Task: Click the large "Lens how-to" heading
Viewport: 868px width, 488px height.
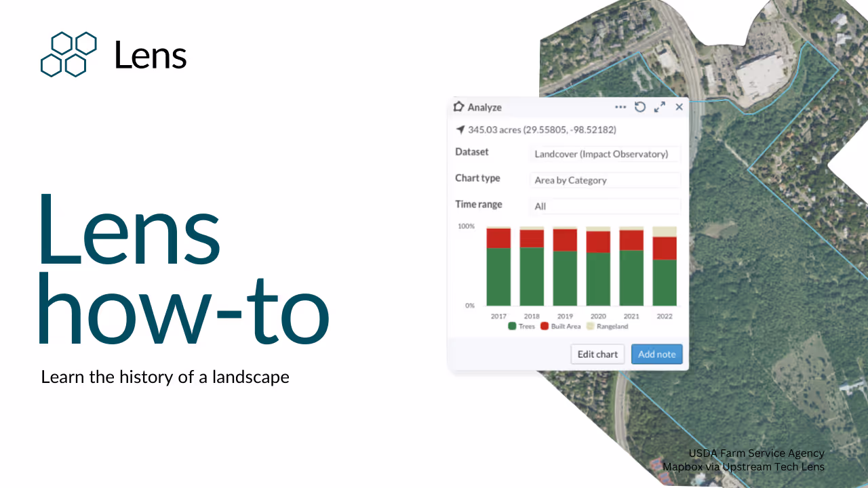Action: pyautogui.click(x=183, y=270)
